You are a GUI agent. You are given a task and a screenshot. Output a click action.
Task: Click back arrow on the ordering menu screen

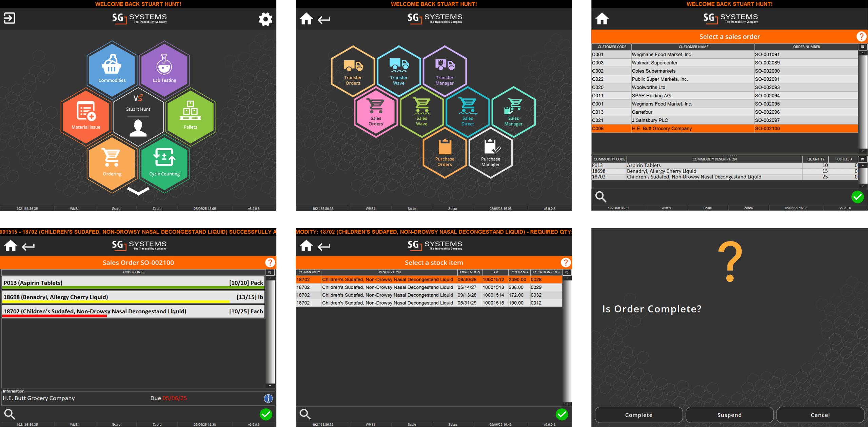(x=324, y=20)
